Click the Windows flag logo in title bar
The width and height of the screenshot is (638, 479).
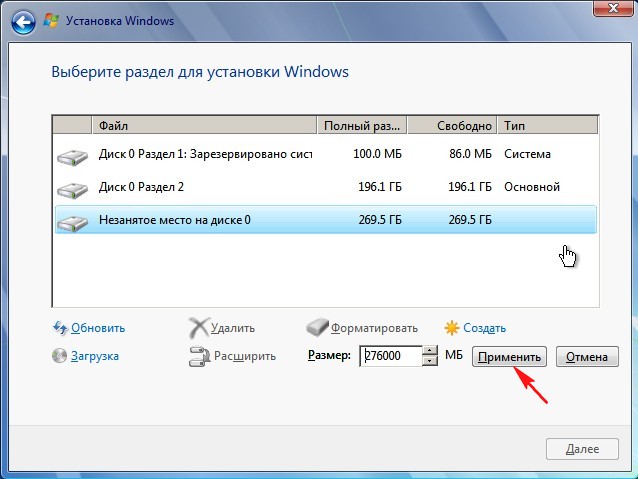[51, 21]
